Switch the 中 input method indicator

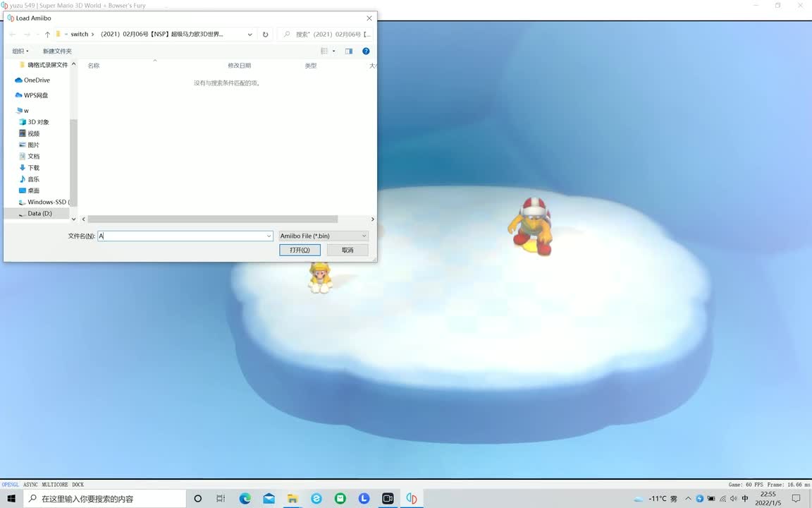[745, 499]
